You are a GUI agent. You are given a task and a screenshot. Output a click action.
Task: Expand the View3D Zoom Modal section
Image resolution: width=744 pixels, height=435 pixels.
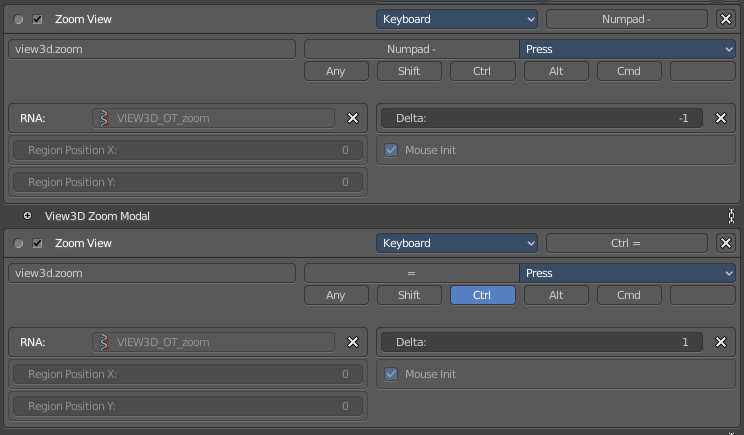tap(28, 216)
